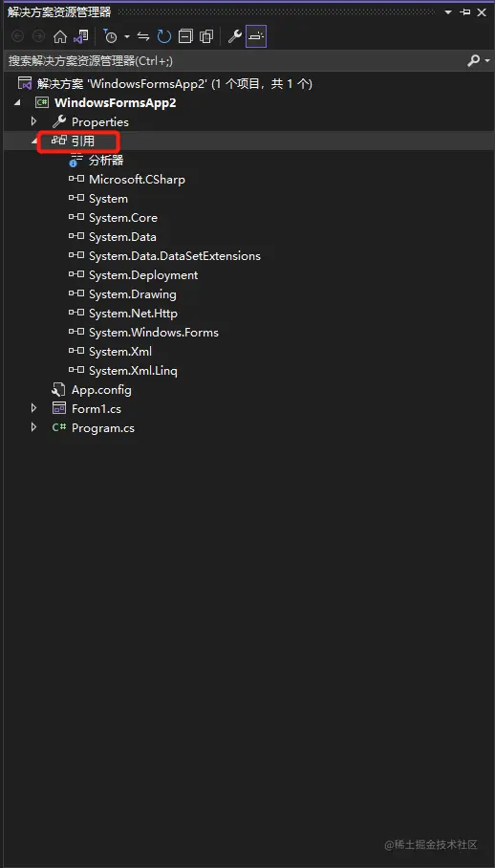Expand the Properties node
The width and height of the screenshot is (495, 868).
[x=33, y=121]
